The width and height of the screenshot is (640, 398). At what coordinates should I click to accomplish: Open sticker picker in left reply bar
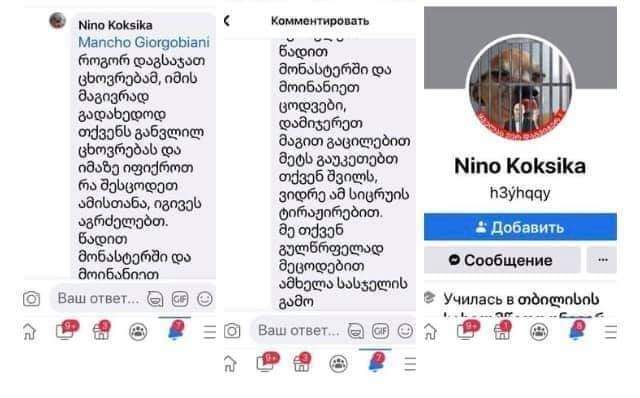point(155,299)
